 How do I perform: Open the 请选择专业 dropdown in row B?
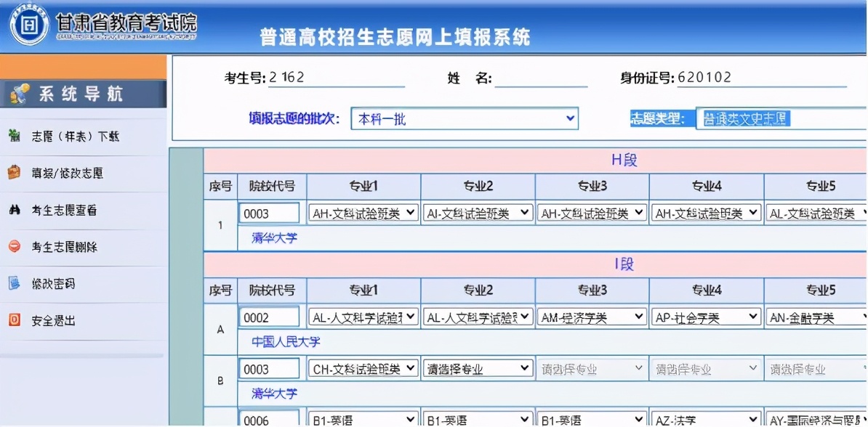(477, 367)
